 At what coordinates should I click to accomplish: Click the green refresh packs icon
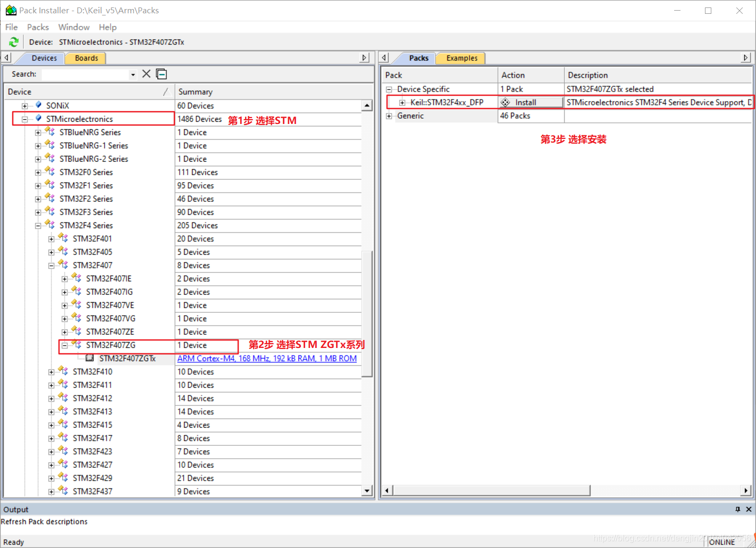(14, 42)
